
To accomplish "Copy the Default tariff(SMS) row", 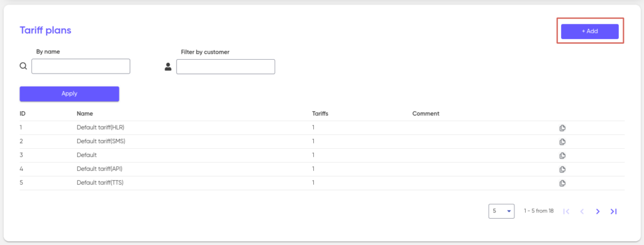I will pyautogui.click(x=563, y=142).
